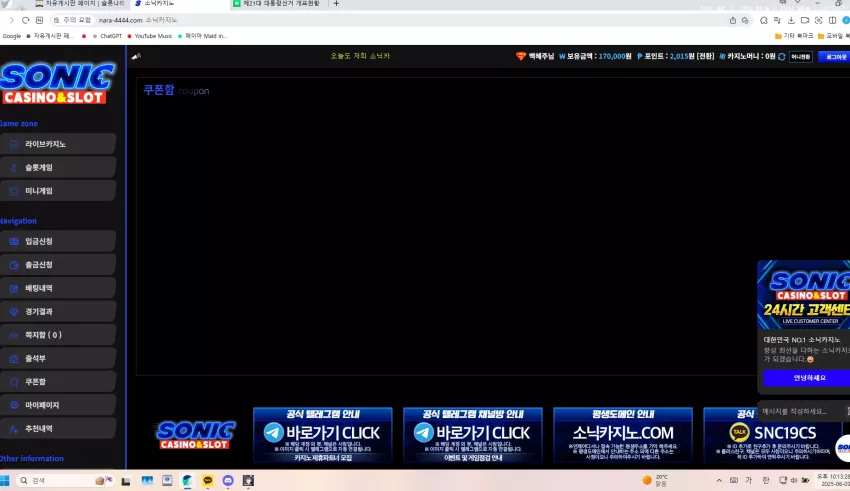Click the 배팅내역 list icon
The image size is (850, 491).
click(x=14, y=288)
